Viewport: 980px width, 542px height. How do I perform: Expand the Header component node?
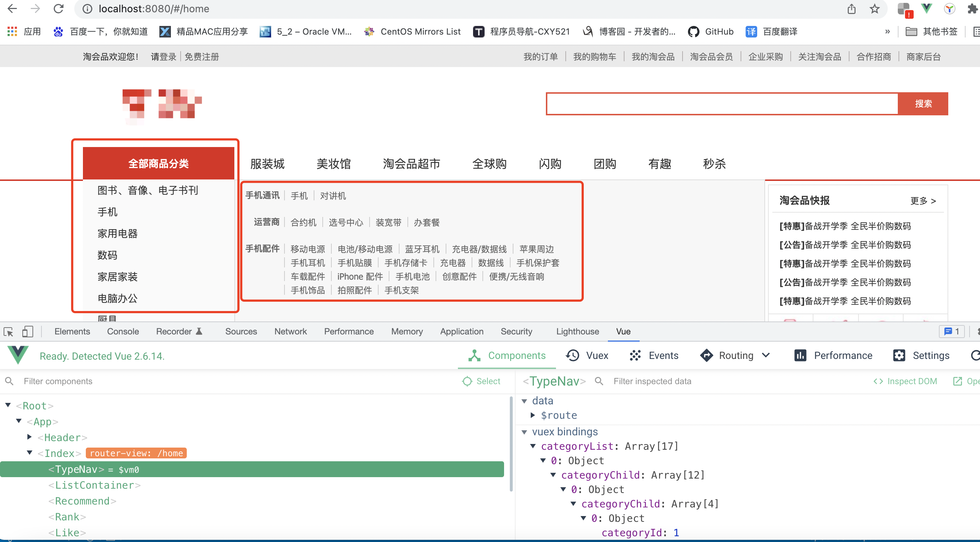(x=29, y=437)
